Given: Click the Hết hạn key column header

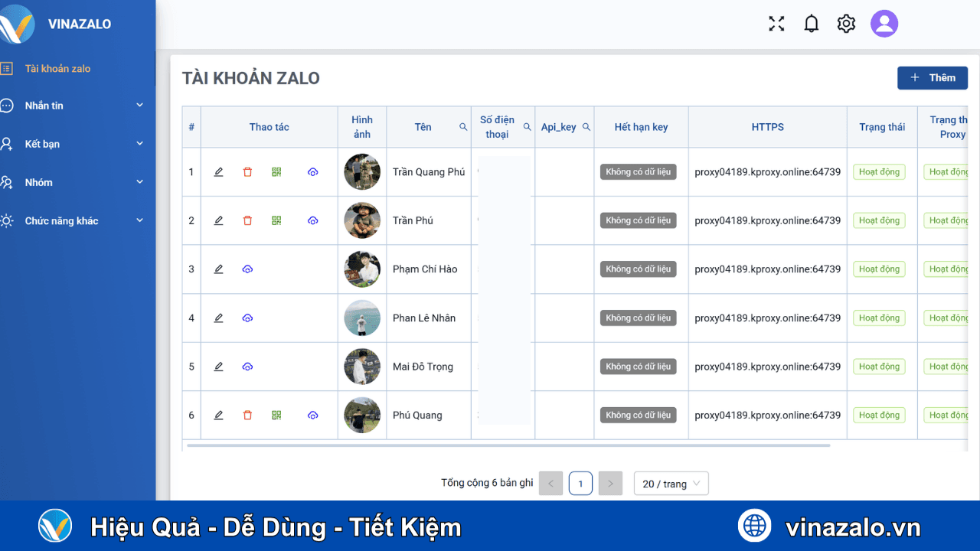Looking at the screenshot, I should tap(641, 127).
